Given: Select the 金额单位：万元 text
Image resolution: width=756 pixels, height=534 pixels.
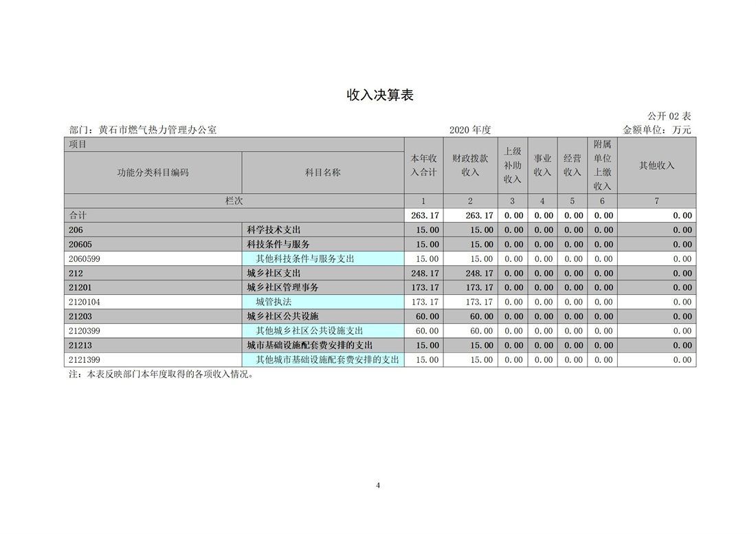Looking at the screenshot, I should [657, 130].
